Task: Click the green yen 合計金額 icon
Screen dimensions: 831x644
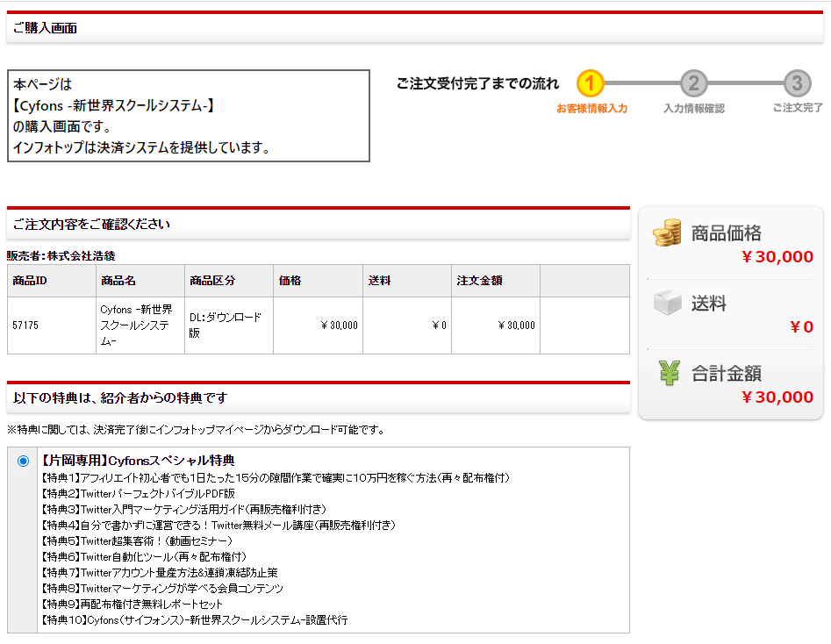Action: coord(669,373)
